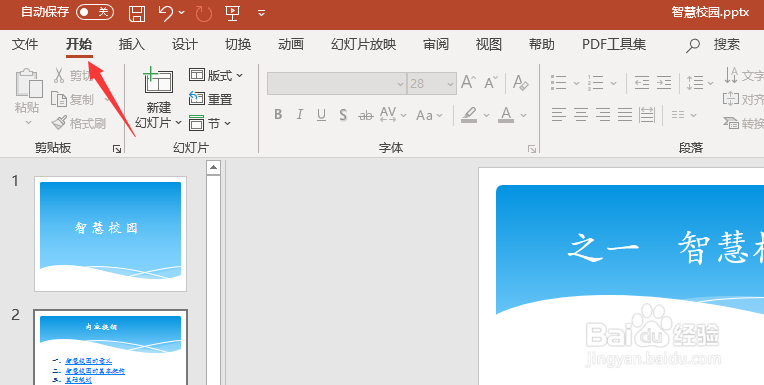The image size is (764, 385).
Task: Click Distributed alignment icon
Action: (647, 115)
